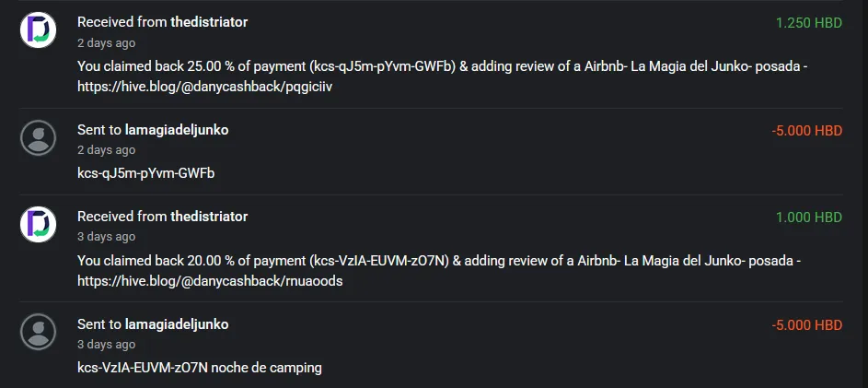The width and height of the screenshot is (868, 388).
Task: Visit lamagiadeljunko from the noche de camping transfer
Action: point(177,324)
